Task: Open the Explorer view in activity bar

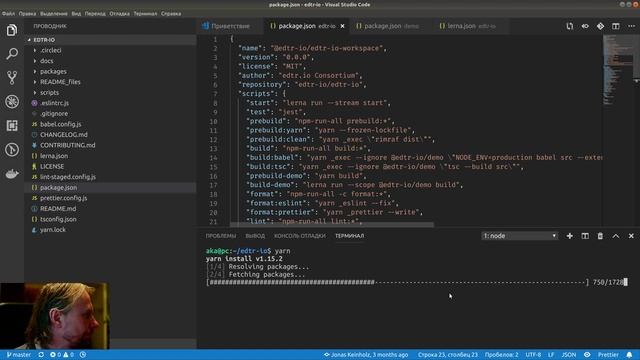Action: point(12,30)
